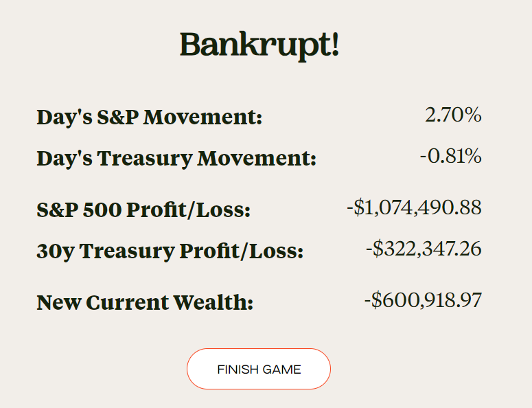
Task: Click "30y" in the Treasury Profit/Loss label
Action: (x=56, y=251)
